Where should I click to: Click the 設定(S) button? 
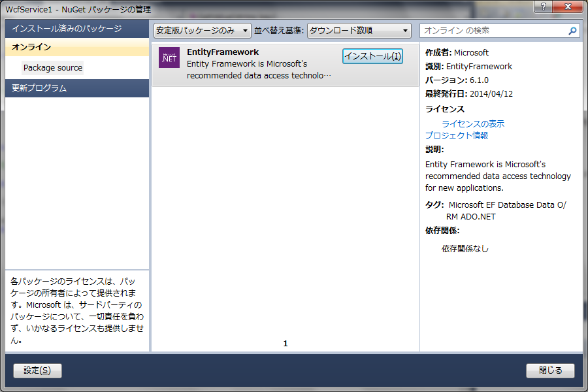tap(37, 370)
